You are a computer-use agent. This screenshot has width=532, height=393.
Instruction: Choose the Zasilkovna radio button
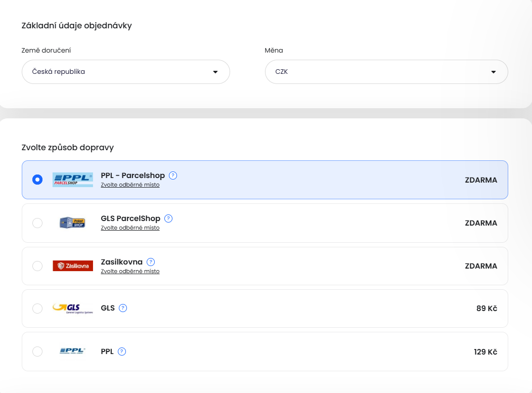tap(37, 266)
